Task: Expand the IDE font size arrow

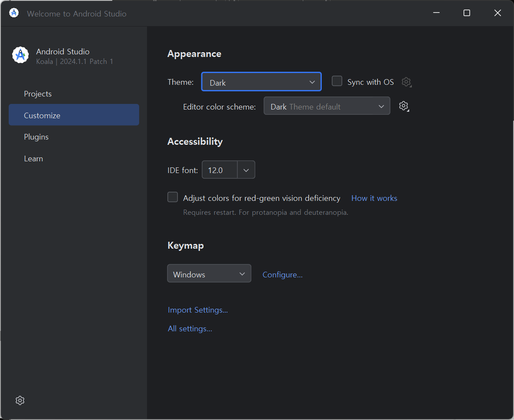Action: (x=246, y=170)
